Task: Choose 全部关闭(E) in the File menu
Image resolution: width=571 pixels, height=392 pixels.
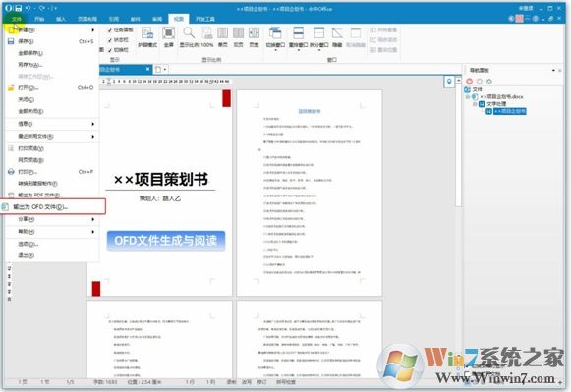Action: [51, 111]
